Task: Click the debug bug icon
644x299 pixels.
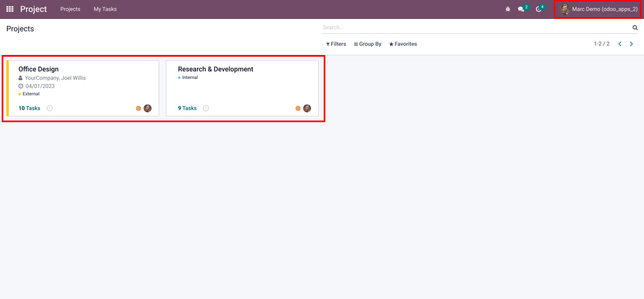Action: pyautogui.click(x=508, y=9)
